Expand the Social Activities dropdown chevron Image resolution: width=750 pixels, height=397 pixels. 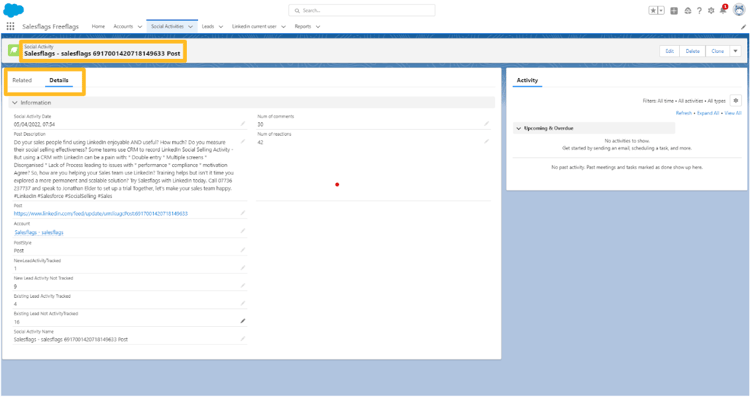190,27
